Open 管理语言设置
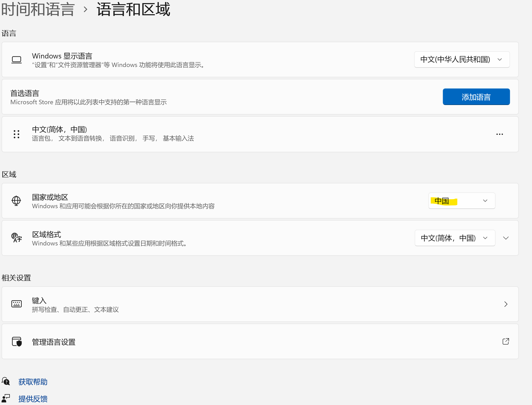Viewport: 532px width, 405px height. pyautogui.click(x=260, y=341)
